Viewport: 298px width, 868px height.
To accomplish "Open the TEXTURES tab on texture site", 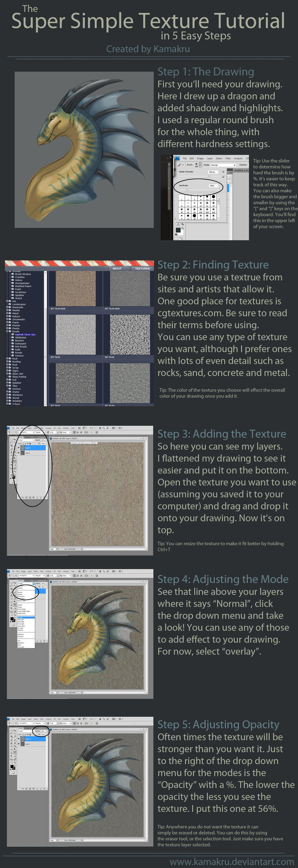I will point(142,269).
